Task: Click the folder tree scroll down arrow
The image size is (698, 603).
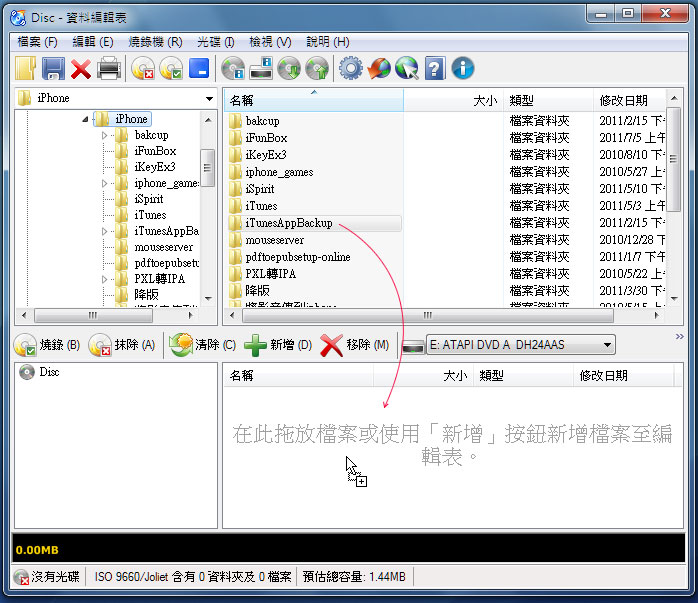Action: coord(208,299)
